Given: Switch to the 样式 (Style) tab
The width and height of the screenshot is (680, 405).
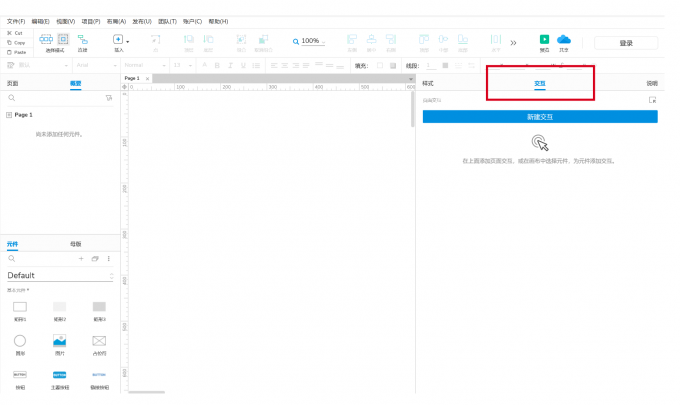Looking at the screenshot, I should 428,83.
